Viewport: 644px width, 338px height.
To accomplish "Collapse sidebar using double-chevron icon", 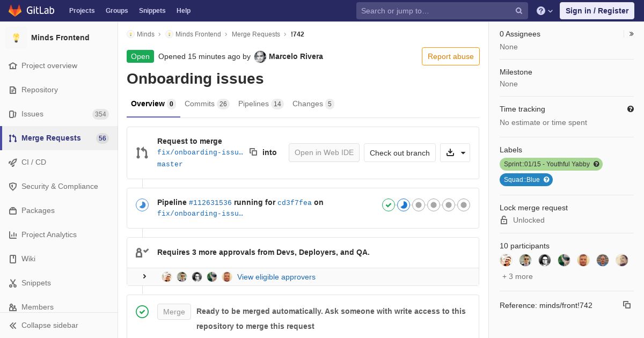I will (x=13, y=325).
